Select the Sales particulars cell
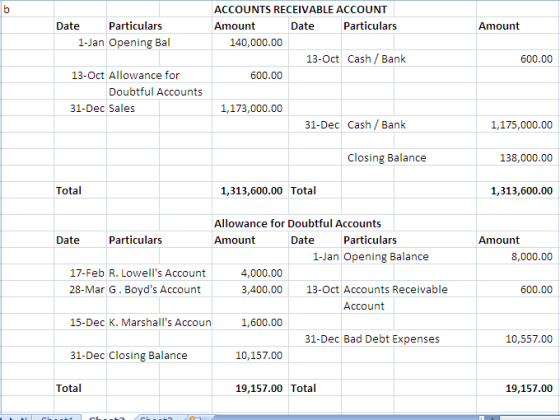 tap(122, 108)
